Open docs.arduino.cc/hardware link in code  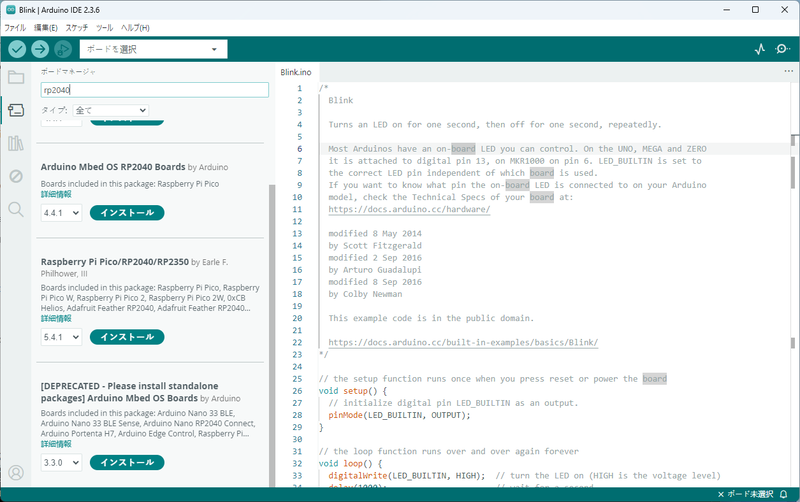[409, 209]
